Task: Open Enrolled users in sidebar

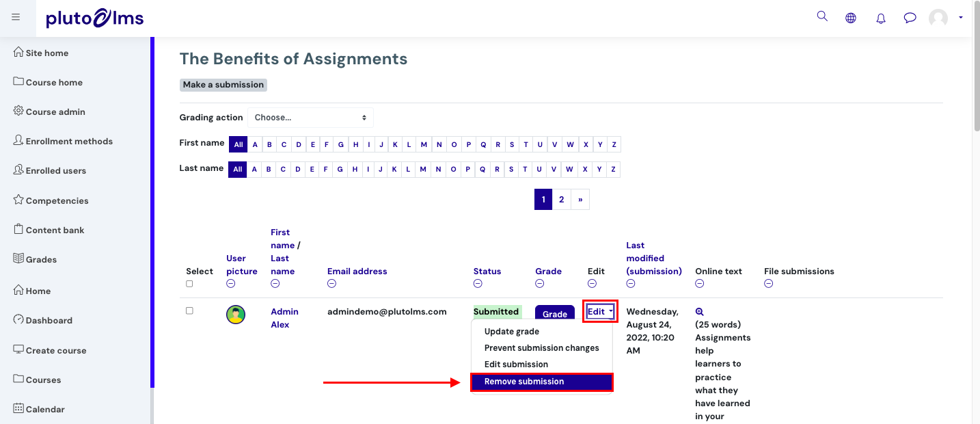Action: click(50, 170)
